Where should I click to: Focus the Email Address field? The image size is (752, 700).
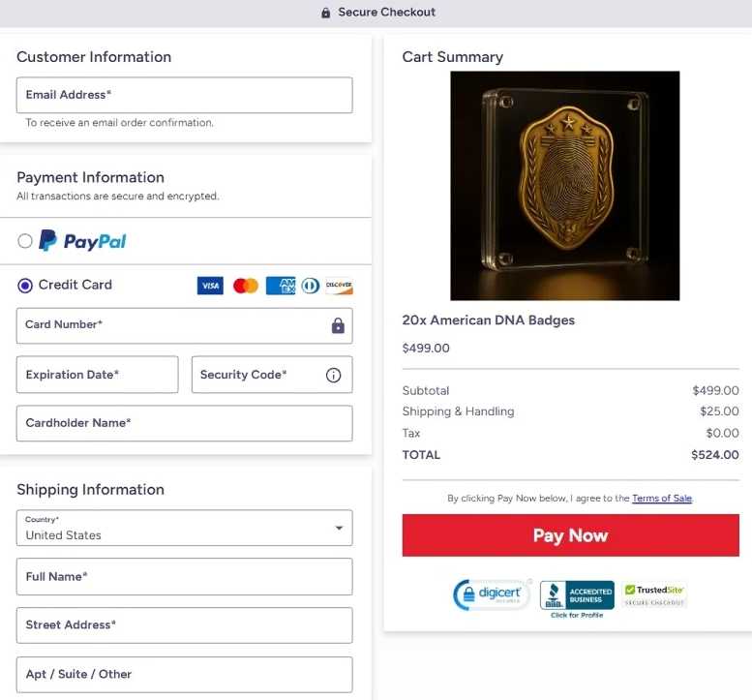point(184,95)
